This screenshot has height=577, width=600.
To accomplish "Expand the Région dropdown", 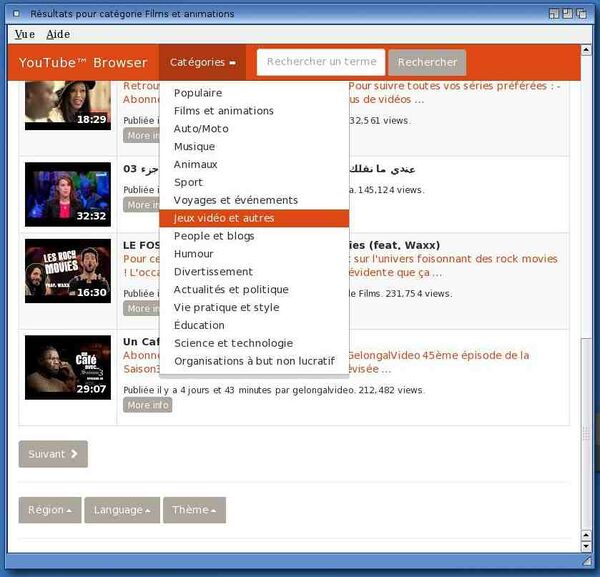I will 49,510.
